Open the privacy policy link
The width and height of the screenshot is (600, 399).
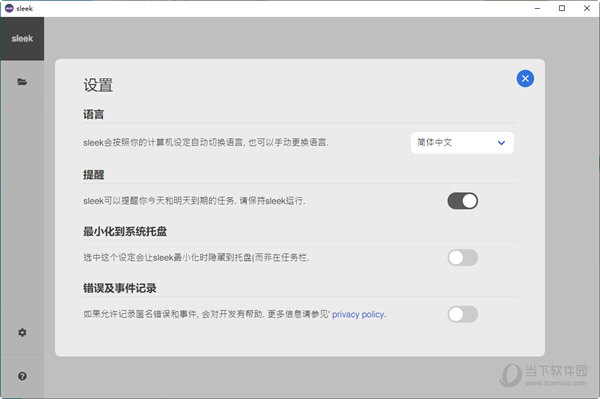[359, 314]
